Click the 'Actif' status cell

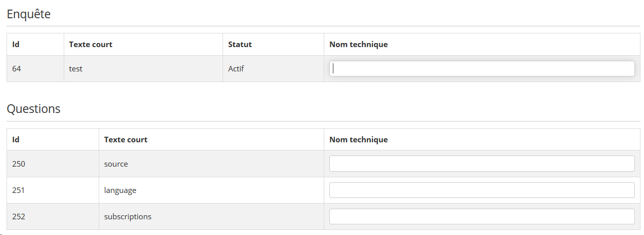tap(236, 69)
